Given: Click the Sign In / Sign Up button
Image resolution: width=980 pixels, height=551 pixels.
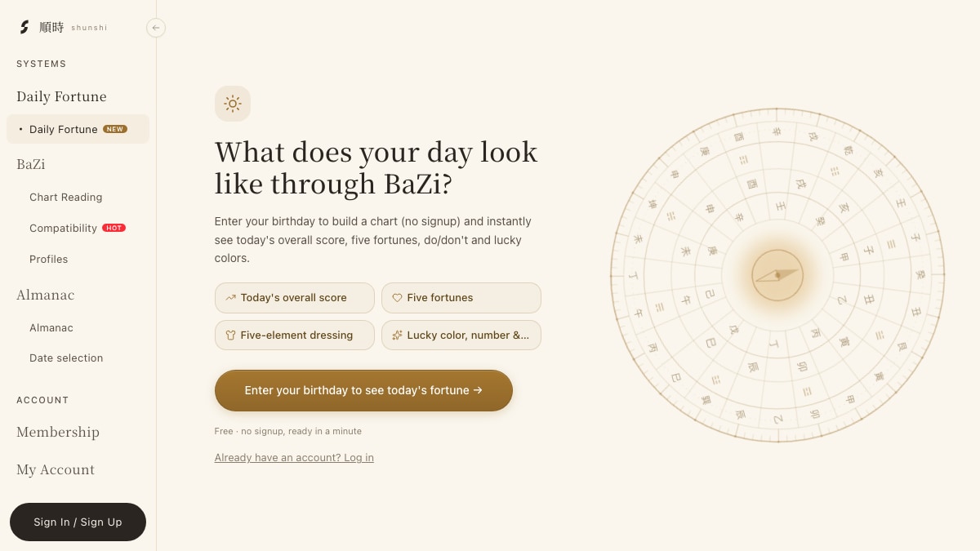Looking at the screenshot, I should pos(78,522).
